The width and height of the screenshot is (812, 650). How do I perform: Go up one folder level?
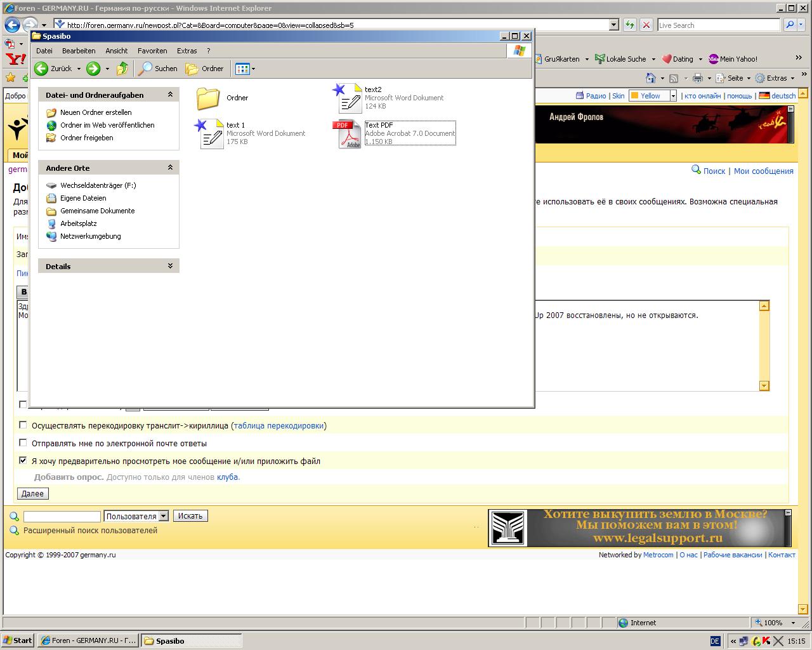pos(122,69)
